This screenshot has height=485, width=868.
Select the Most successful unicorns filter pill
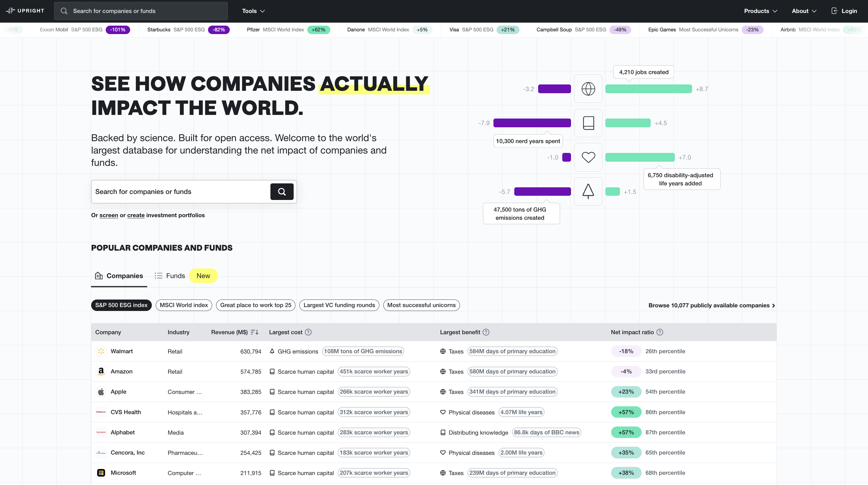click(x=421, y=305)
